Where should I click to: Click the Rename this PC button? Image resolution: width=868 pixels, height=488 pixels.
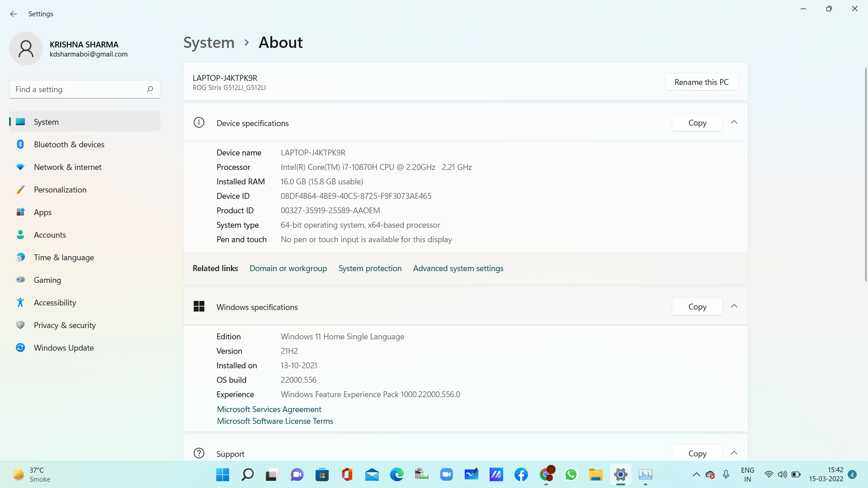(701, 82)
